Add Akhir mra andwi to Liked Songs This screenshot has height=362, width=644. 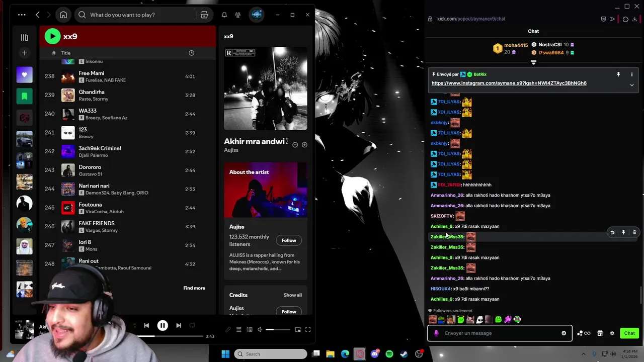304,145
